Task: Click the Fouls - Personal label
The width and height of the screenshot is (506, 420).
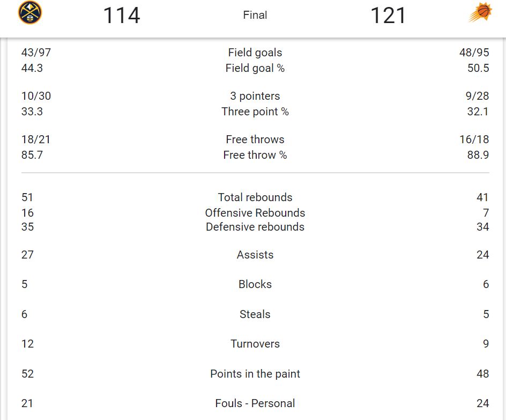Action: point(255,403)
